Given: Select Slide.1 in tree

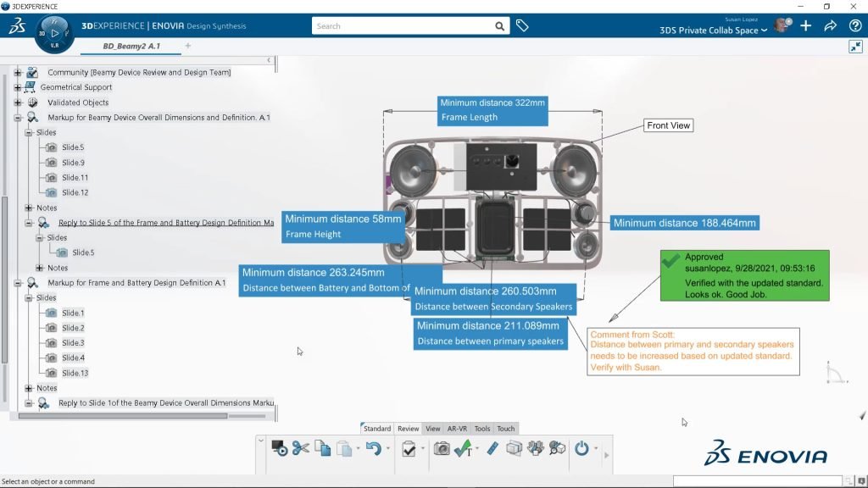Looking at the screenshot, I should tap(73, 313).
